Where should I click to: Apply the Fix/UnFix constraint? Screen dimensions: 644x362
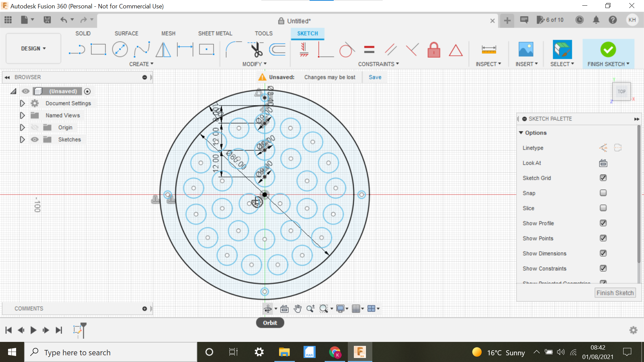434,50
